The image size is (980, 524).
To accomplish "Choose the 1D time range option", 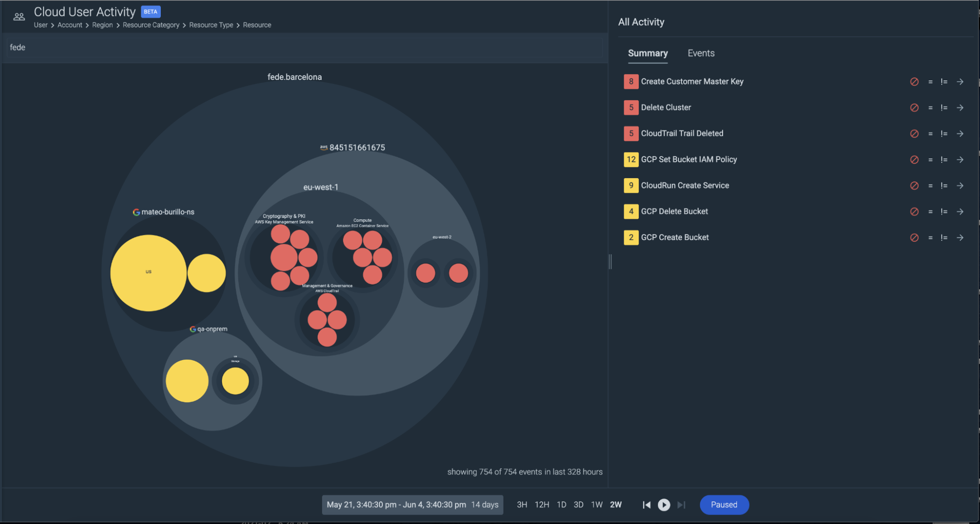I will 561,505.
